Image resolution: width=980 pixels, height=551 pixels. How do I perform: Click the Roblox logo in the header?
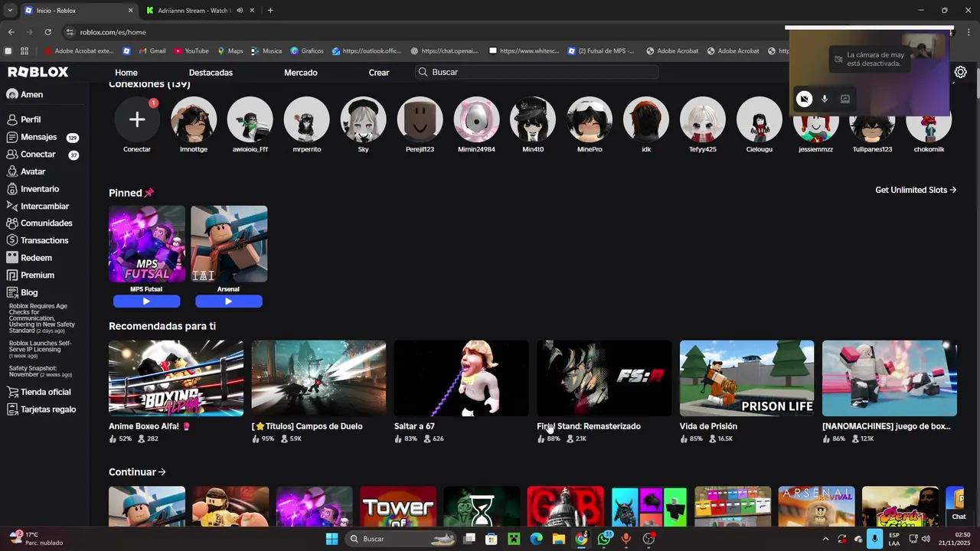[x=38, y=72]
